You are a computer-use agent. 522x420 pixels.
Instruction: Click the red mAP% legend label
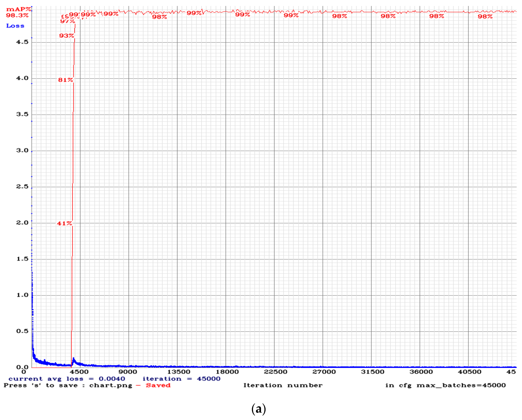(x=18, y=9)
